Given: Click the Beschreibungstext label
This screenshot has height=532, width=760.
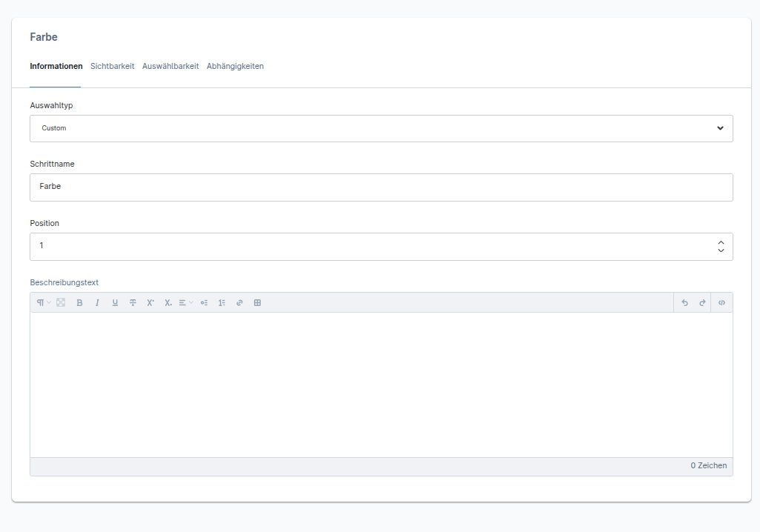Looking at the screenshot, I should click(x=64, y=282).
